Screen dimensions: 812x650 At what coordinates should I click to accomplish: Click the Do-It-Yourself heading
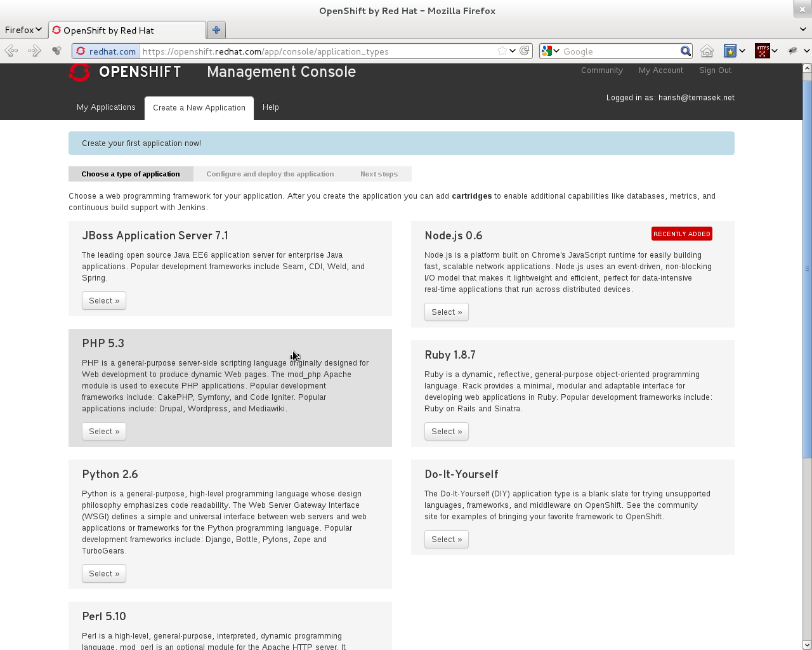coord(461,474)
